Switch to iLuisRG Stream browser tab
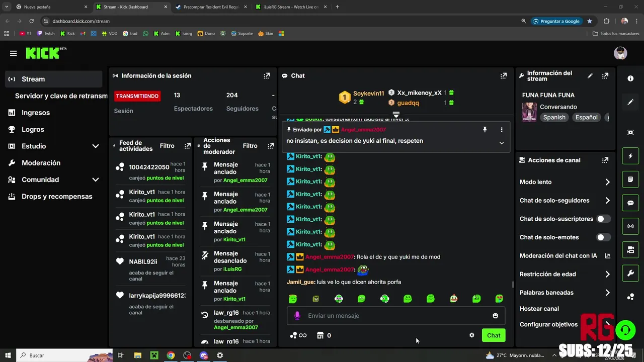 [x=291, y=7]
